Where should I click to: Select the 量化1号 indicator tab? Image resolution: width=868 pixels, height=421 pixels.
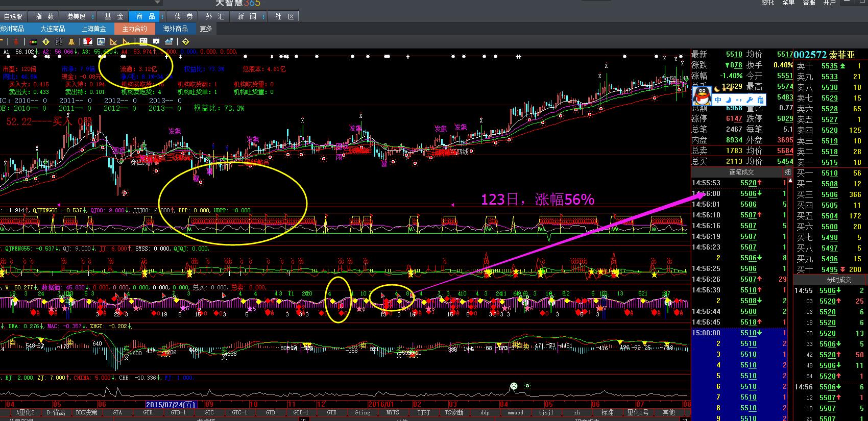638,412
